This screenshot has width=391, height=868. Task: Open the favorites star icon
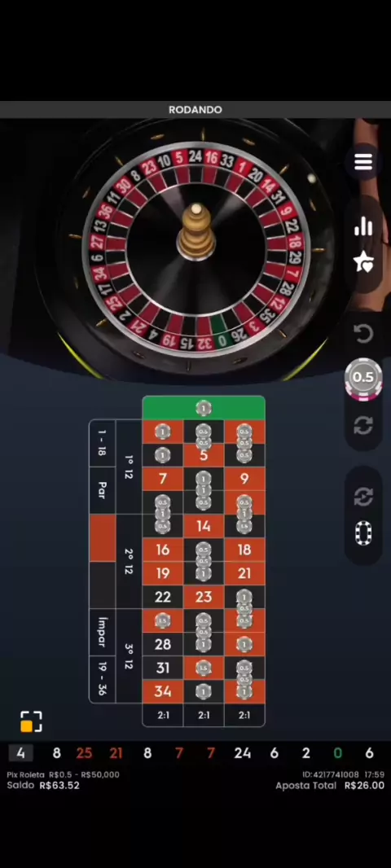click(364, 261)
